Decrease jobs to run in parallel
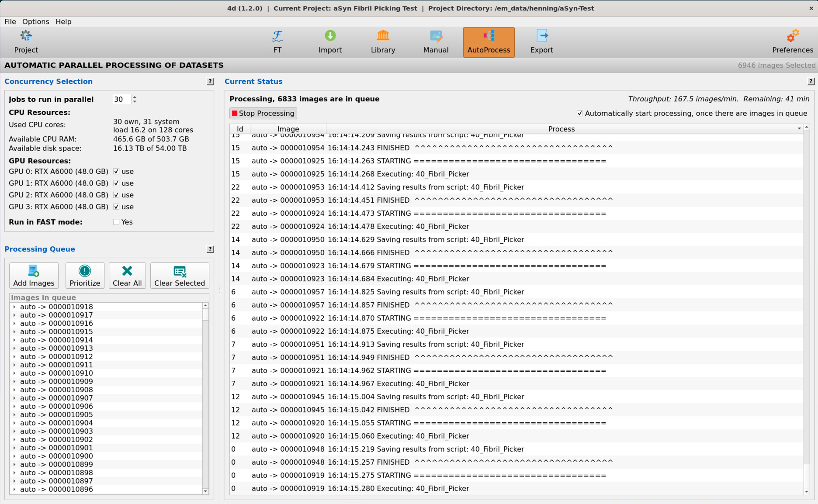818x504 pixels. pos(135,101)
